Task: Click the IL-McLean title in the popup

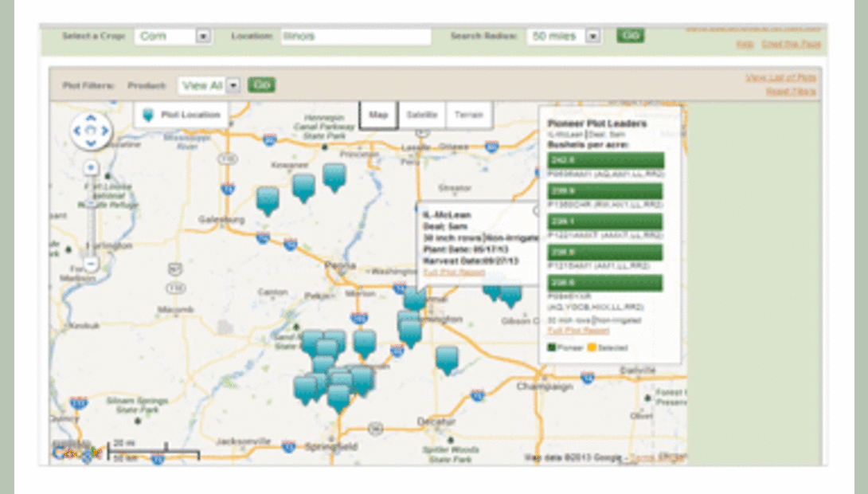Action: [447, 214]
